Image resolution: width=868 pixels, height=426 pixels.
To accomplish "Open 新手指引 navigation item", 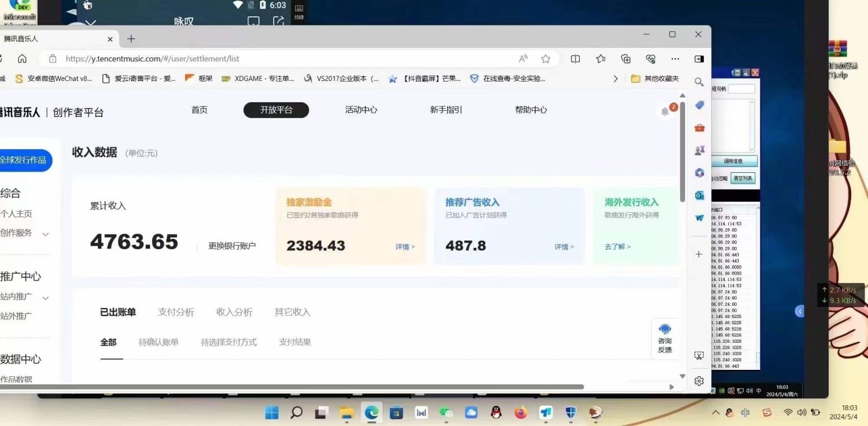I will (446, 110).
